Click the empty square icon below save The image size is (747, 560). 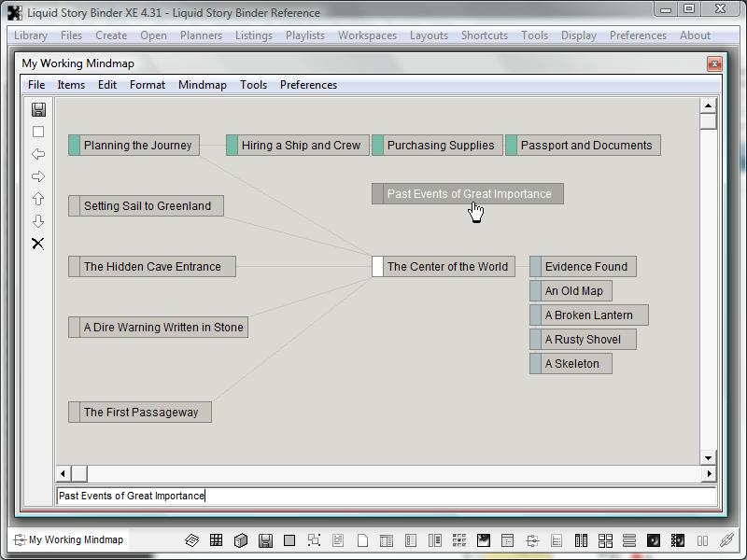(x=38, y=132)
